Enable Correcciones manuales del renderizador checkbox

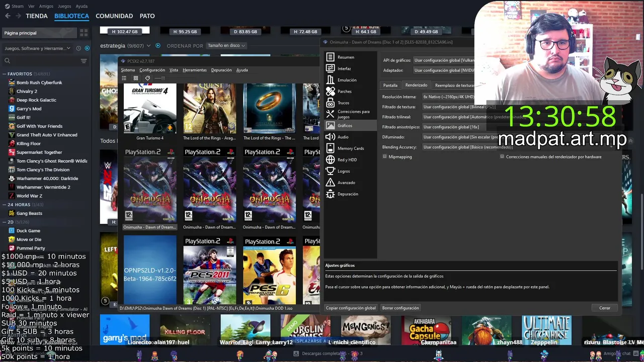coord(502,156)
